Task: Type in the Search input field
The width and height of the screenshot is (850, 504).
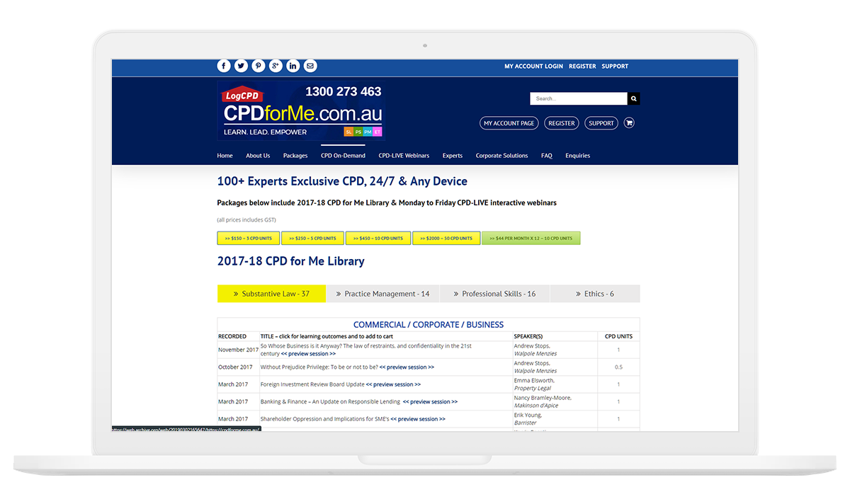Action: click(x=578, y=99)
